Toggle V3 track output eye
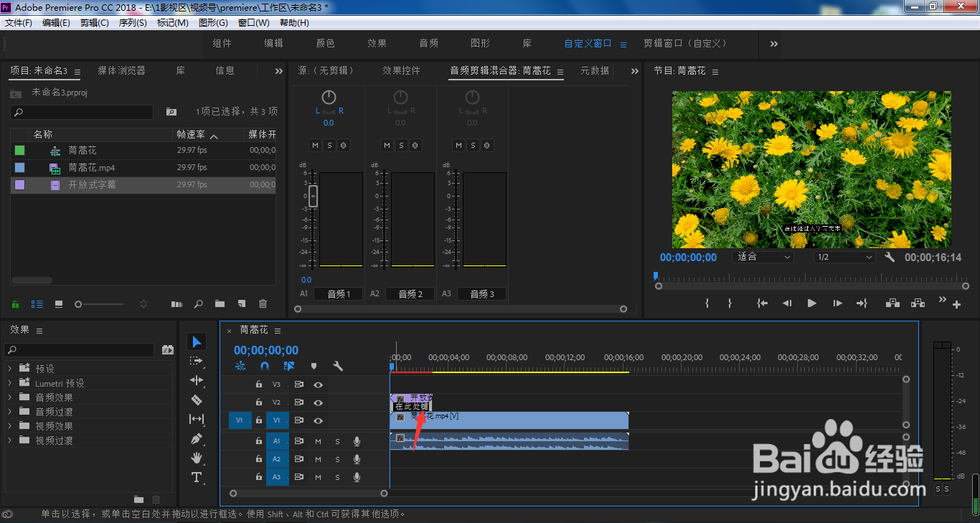 pos(318,385)
